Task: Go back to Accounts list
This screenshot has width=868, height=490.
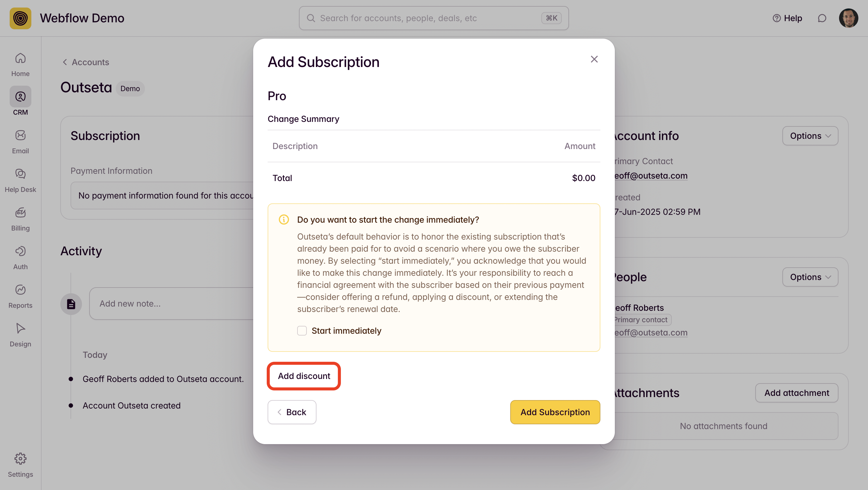Action: 86,62
